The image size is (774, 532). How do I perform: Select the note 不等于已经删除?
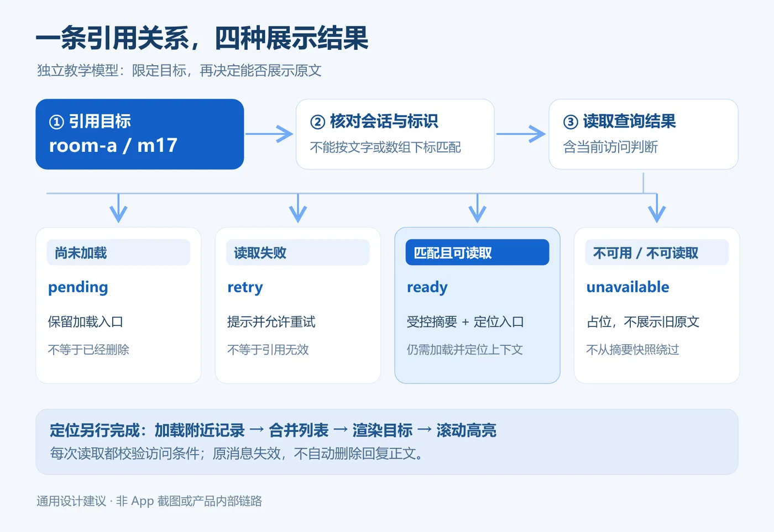coord(88,350)
